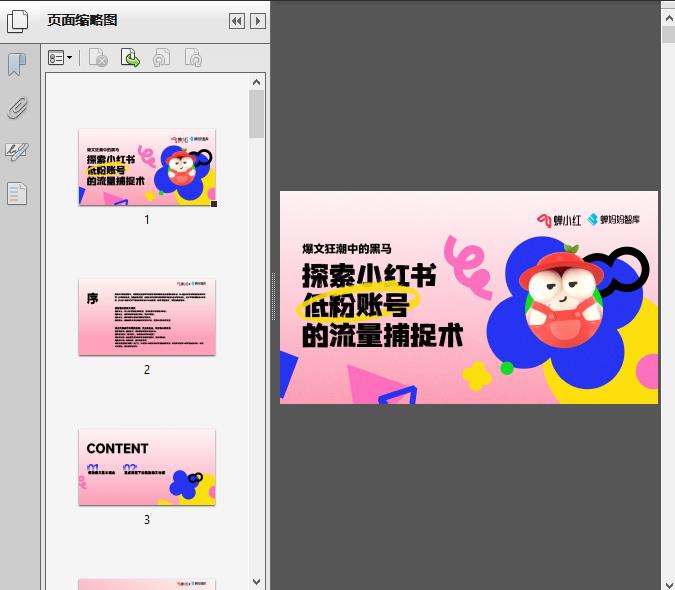Open the document/articles panel icon in the sidebar

coord(17,193)
